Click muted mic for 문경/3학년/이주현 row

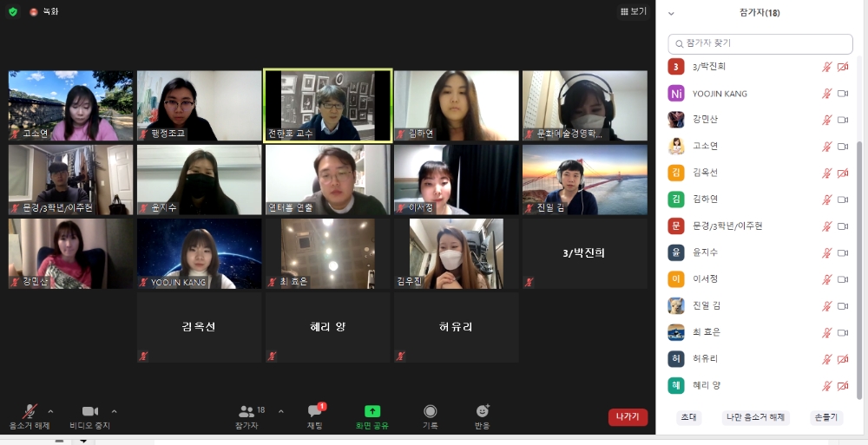coord(826,226)
